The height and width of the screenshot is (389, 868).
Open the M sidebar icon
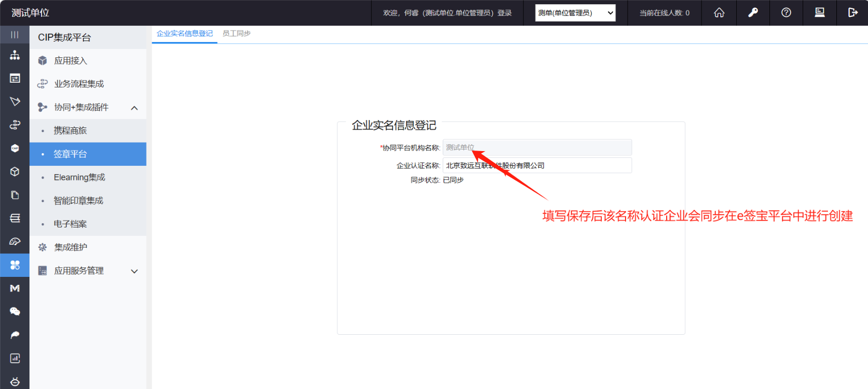click(15, 288)
